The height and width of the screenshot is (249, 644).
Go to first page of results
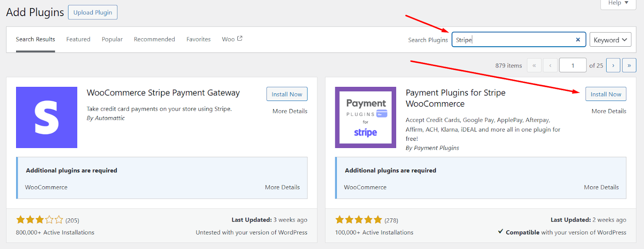pyautogui.click(x=534, y=65)
